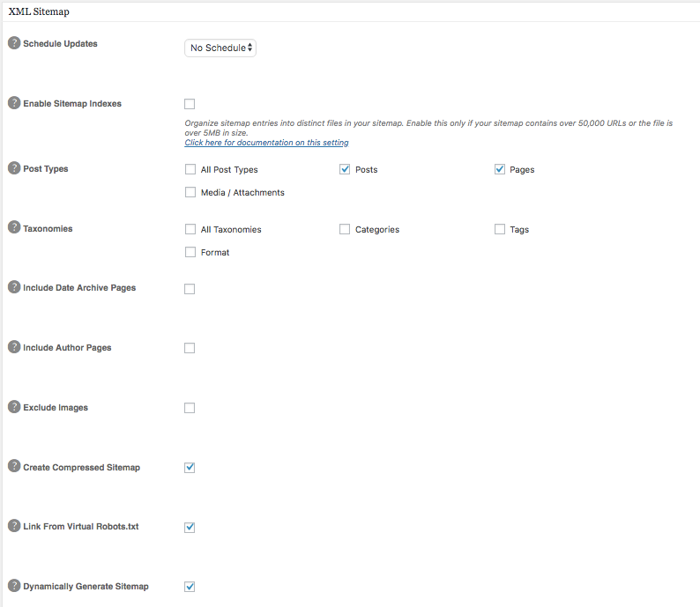Show help icon for Create Compressed Sitemap
Image resolution: width=700 pixels, height=607 pixels.
pyautogui.click(x=14, y=467)
